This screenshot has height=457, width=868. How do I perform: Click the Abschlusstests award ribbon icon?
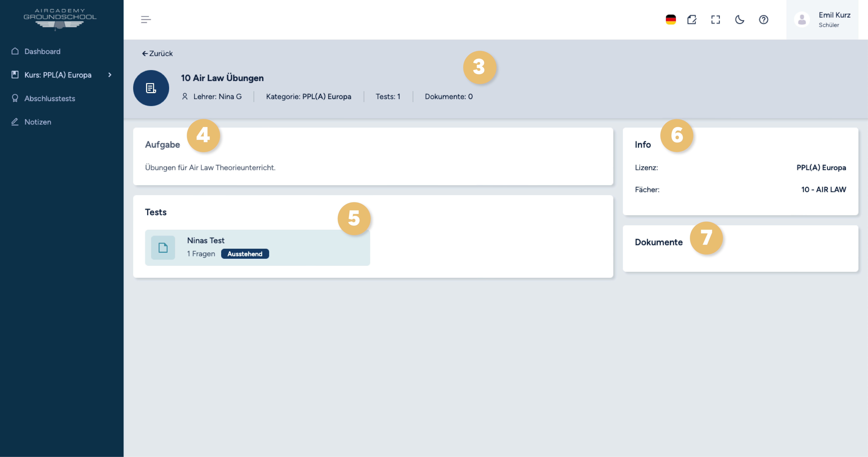tap(15, 98)
